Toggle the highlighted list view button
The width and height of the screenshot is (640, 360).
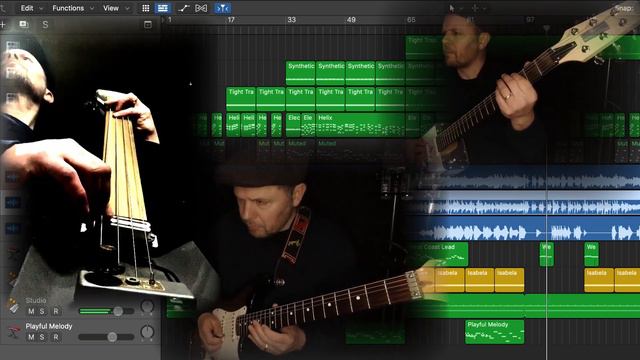(163, 8)
